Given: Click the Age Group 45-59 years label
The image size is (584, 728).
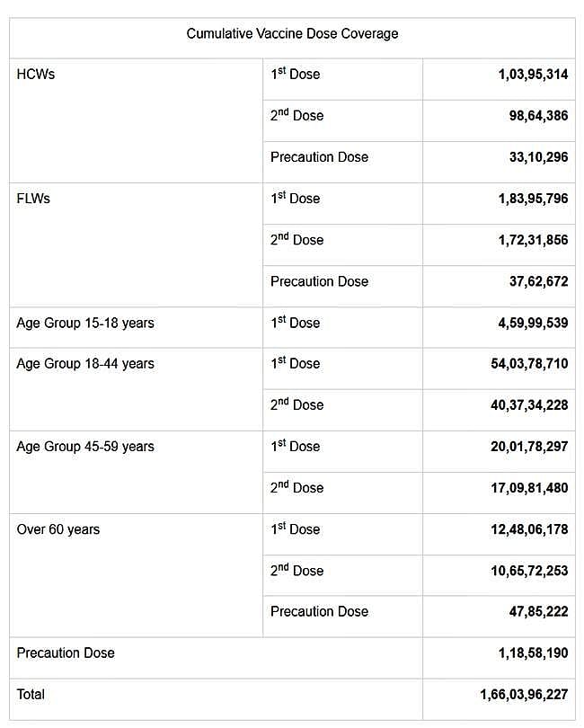Looking at the screenshot, I should point(85,447).
